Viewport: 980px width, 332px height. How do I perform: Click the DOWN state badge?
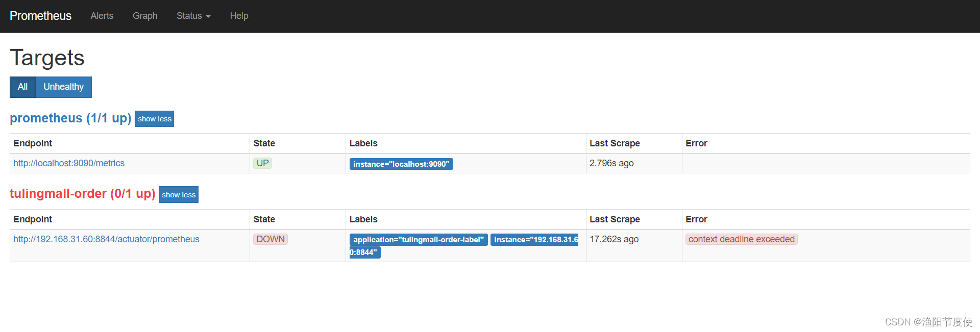click(271, 239)
